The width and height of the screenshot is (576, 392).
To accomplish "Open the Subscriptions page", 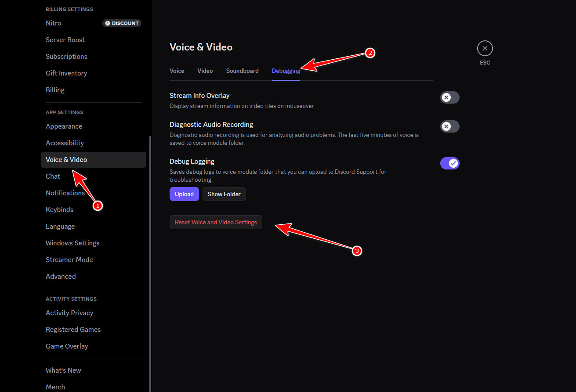I will pos(94,57).
